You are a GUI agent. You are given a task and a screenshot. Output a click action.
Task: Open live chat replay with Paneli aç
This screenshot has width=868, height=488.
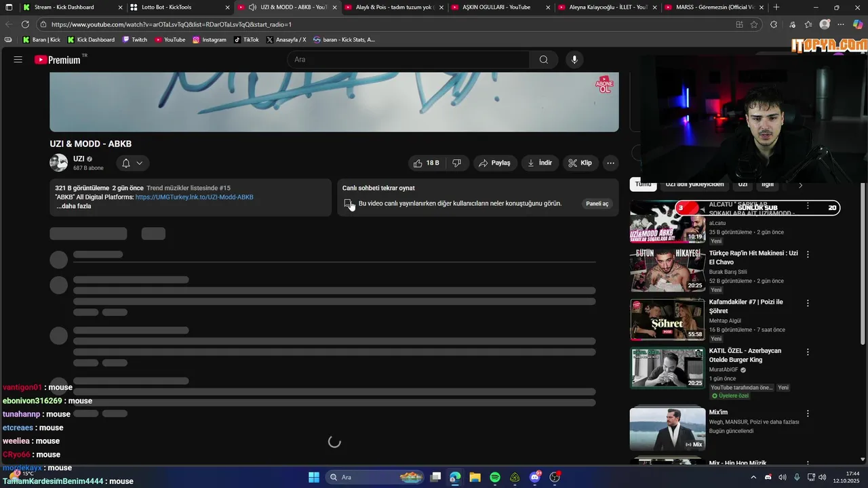point(597,203)
